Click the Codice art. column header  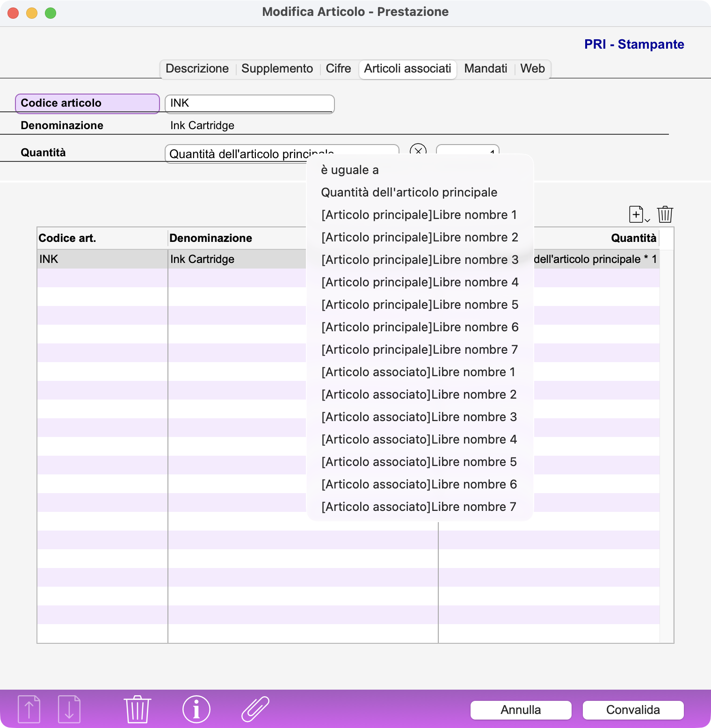(x=102, y=238)
